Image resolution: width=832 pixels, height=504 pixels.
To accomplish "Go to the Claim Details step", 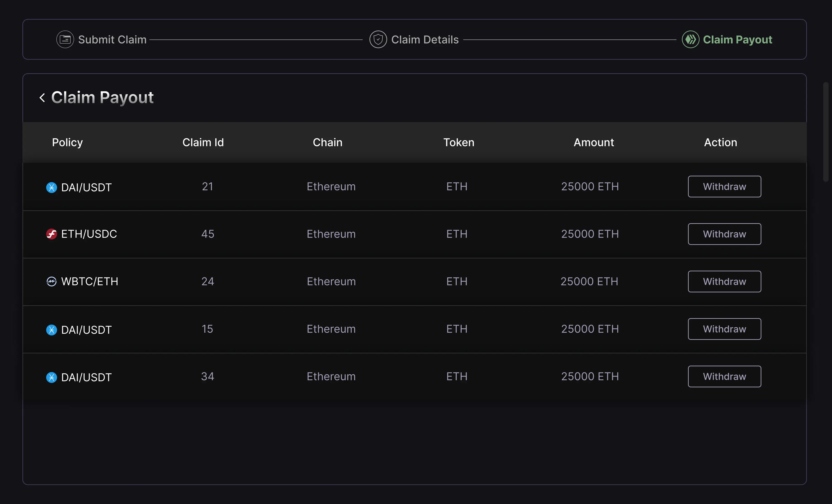I will [x=425, y=40].
